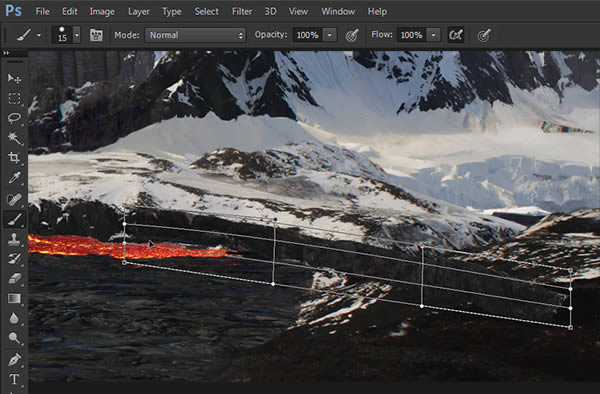Open the Layer menu
This screenshot has height=394, width=600.
139,11
